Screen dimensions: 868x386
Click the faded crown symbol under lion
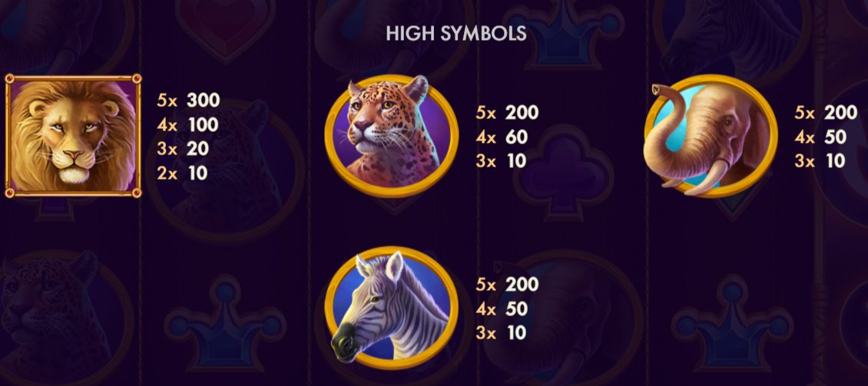(x=225, y=322)
